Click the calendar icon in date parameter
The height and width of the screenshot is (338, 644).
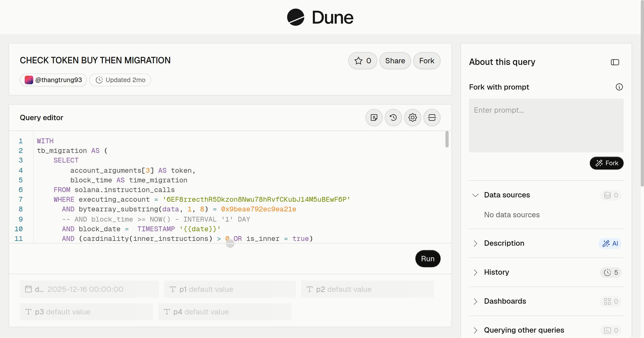[28, 289]
